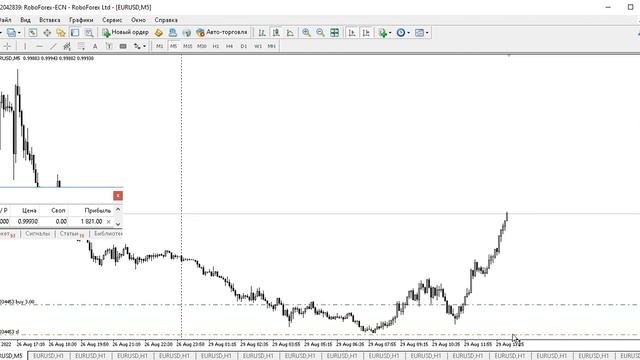Image resolution: width=640 pixels, height=360 pixels.
Task: Open the Navigator panel icon
Action: click(61, 33)
